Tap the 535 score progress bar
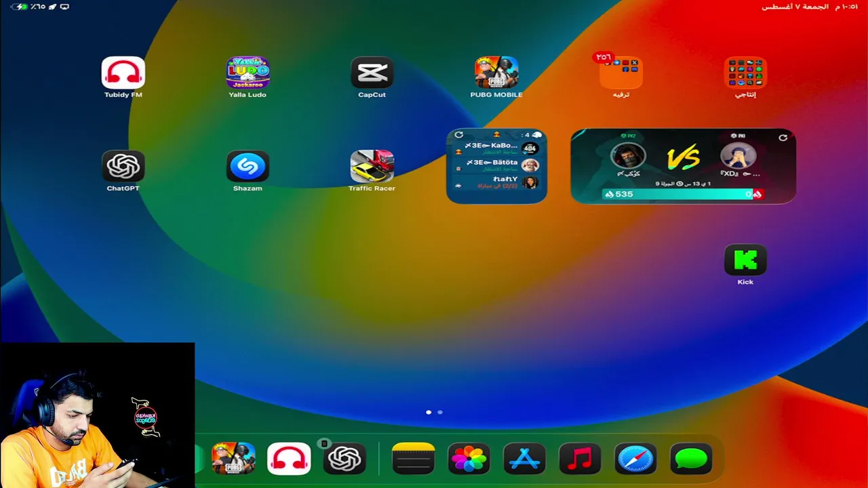This screenshot has height=488, width=868. pyautogui.click(x=683, y=195)
